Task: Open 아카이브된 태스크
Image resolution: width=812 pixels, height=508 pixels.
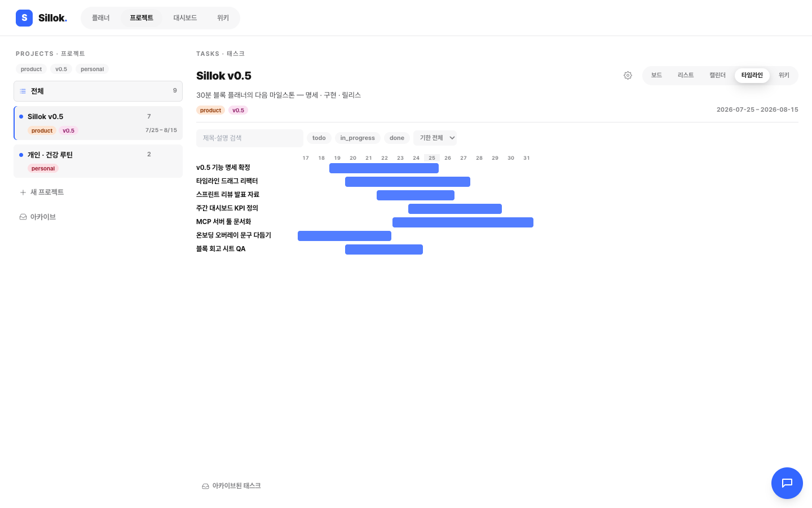Action: pos(231,486)
